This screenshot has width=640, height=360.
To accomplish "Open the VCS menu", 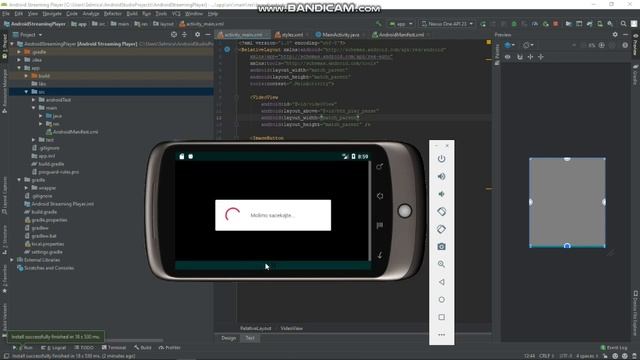I will coord(176,13).
